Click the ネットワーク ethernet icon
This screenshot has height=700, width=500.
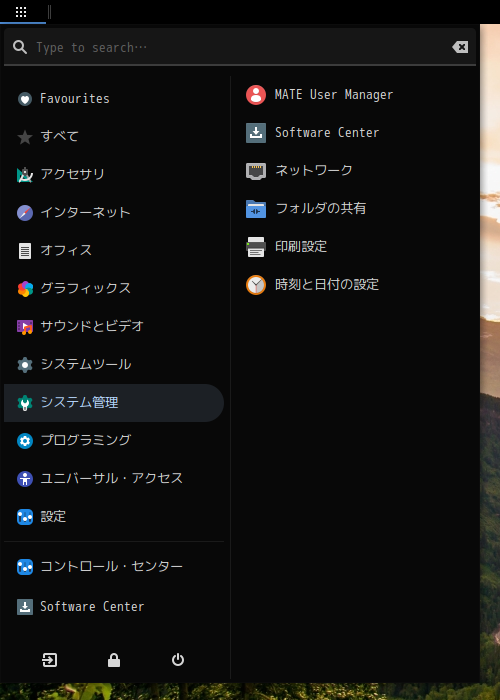tap(256, 171)
